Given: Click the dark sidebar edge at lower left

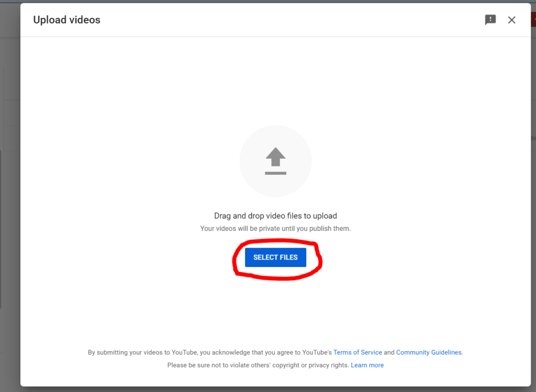Looking at the screenshot, I should [x=1, y=229].
